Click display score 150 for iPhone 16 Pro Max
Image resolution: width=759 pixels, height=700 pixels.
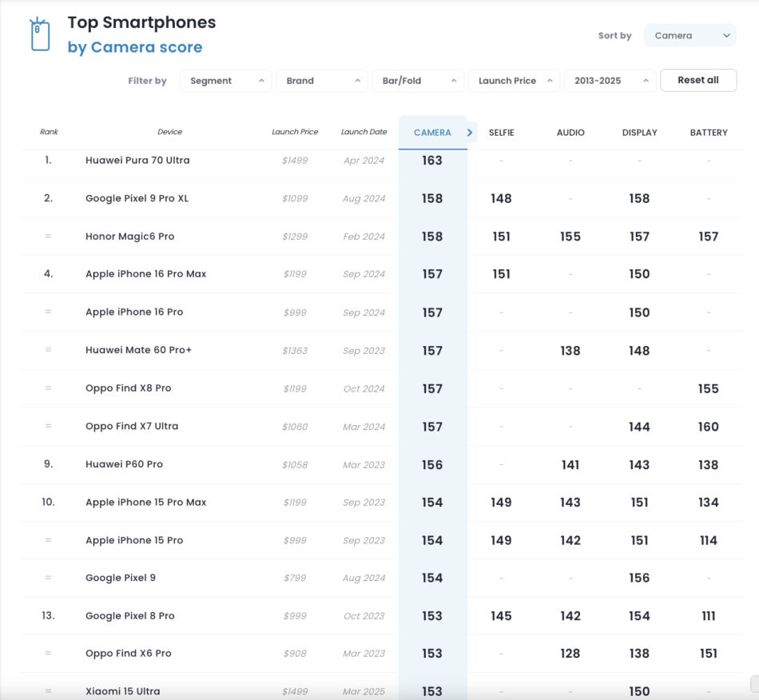coord(639,274)
